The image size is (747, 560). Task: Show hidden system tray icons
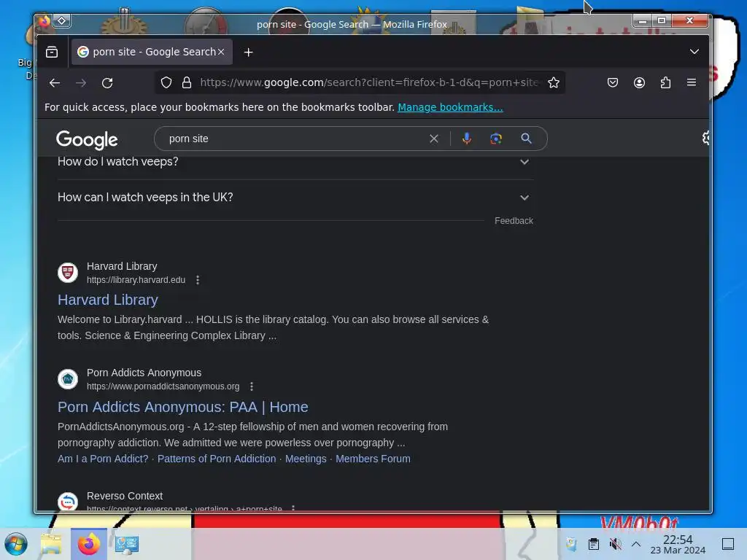point(636,544)
